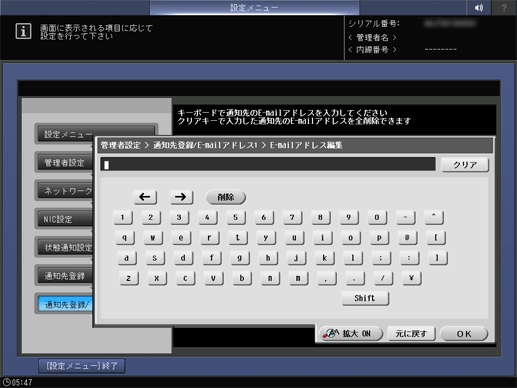Tap the 5 key on the keyboard

point(235,217)
